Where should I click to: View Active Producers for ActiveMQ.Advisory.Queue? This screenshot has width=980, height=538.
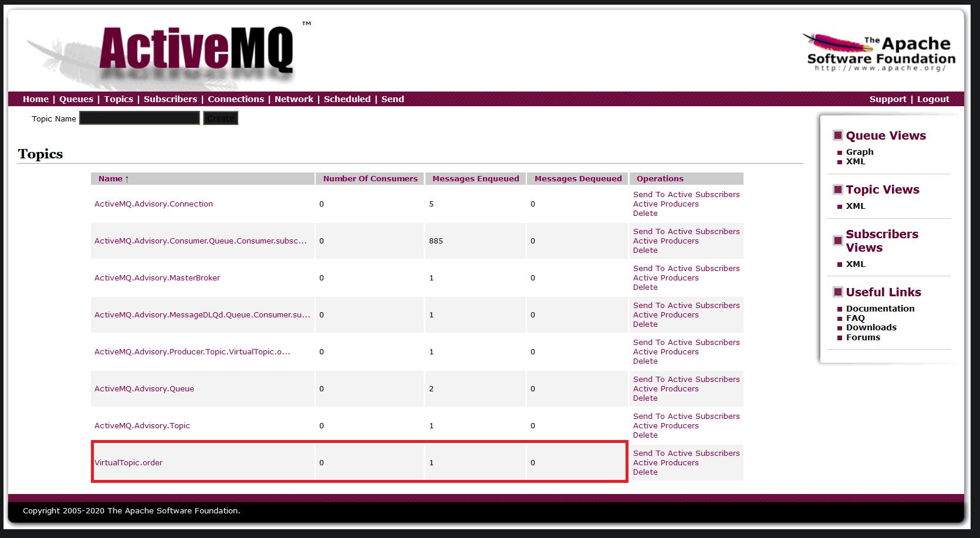pyautogui.click(x=666, y=388)
